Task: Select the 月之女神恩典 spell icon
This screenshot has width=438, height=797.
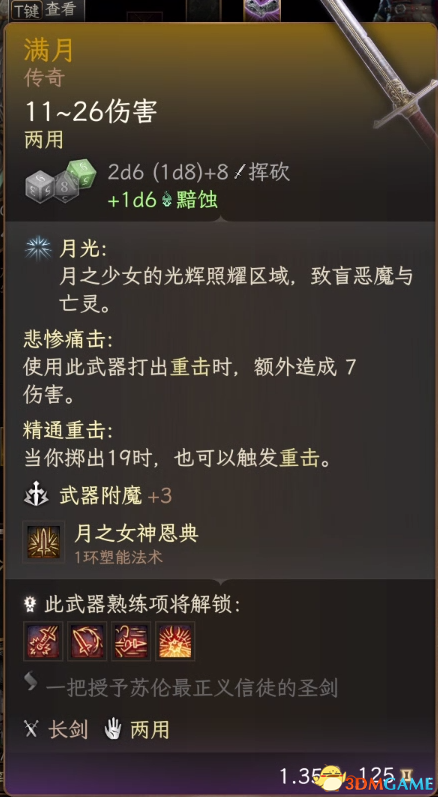Action: pyautogui.click(x=43, y=542)
